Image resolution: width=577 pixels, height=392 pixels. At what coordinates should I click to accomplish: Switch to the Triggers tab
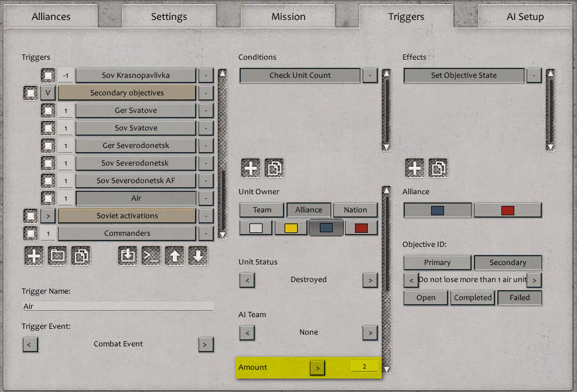(407, 16)
